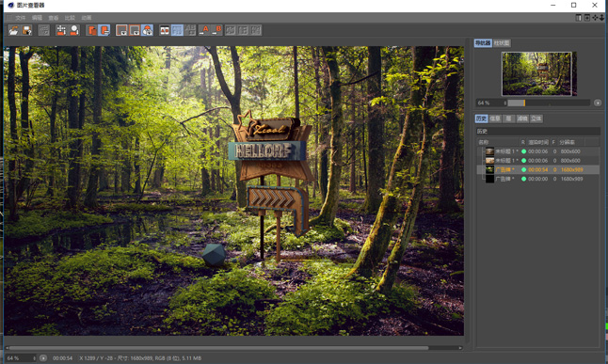Screen dimensions: 608x364
Task: Open the 编辑 menu
Action: 37,18
